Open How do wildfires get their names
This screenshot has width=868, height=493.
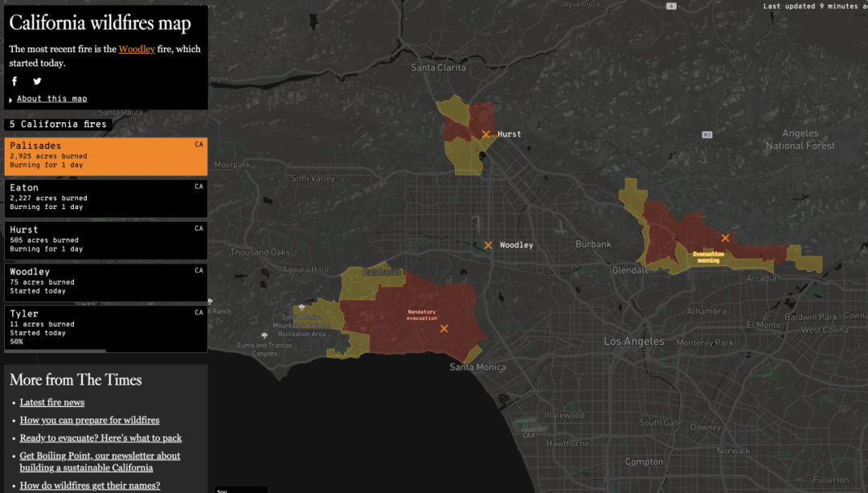(90, 485)
